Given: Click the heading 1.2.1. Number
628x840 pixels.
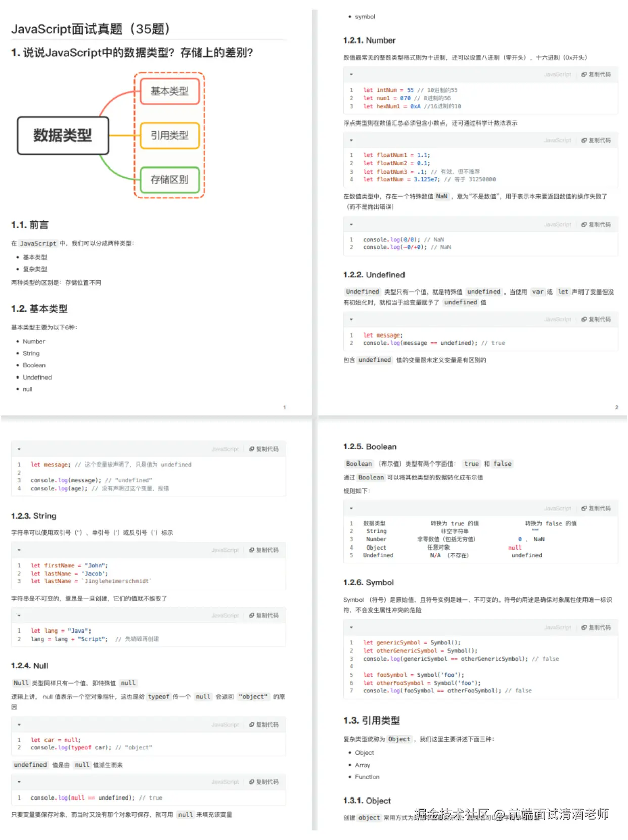Looking at the screenshot, I should [370, 40].
